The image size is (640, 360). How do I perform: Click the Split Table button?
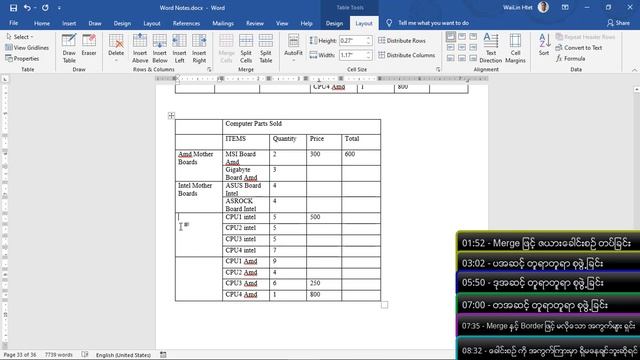[266, 48]
